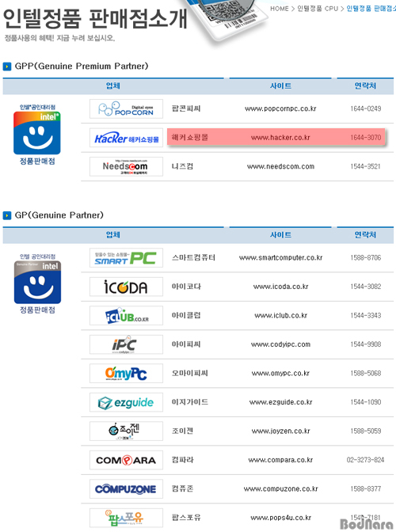Open the Smart PC logo
396x532 pixels.
point(126,258)
